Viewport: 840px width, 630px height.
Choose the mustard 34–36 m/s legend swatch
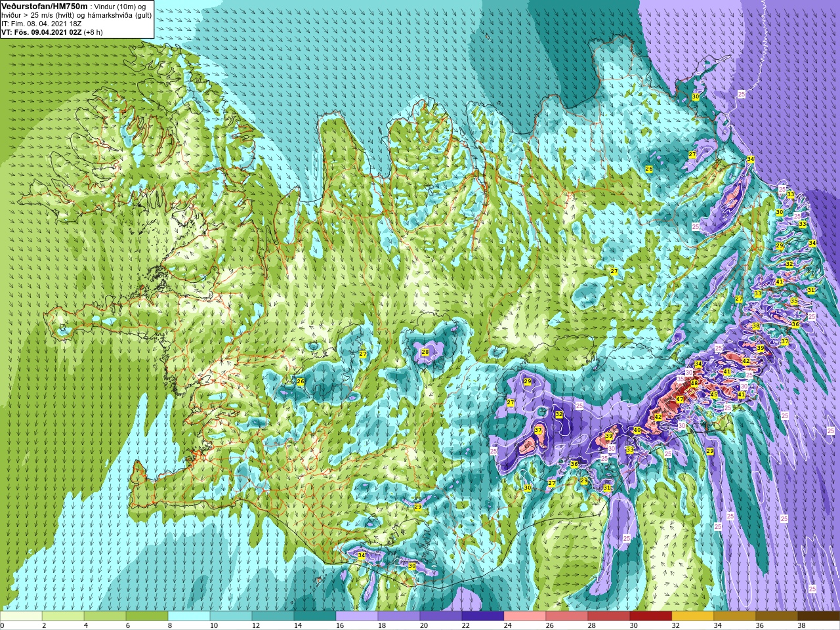point(735,616)
